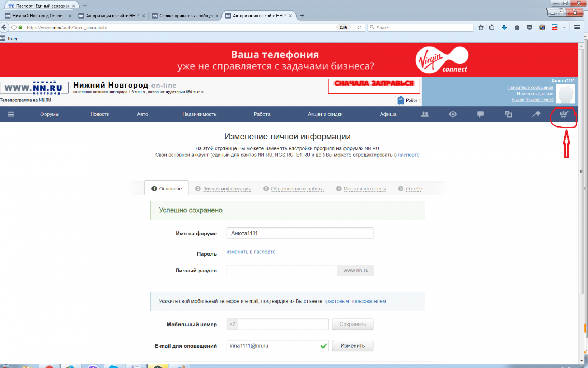Viewport: 588px width, 368px height.
Task: Click the upward arrow icon in navbar
Action: 536,114
